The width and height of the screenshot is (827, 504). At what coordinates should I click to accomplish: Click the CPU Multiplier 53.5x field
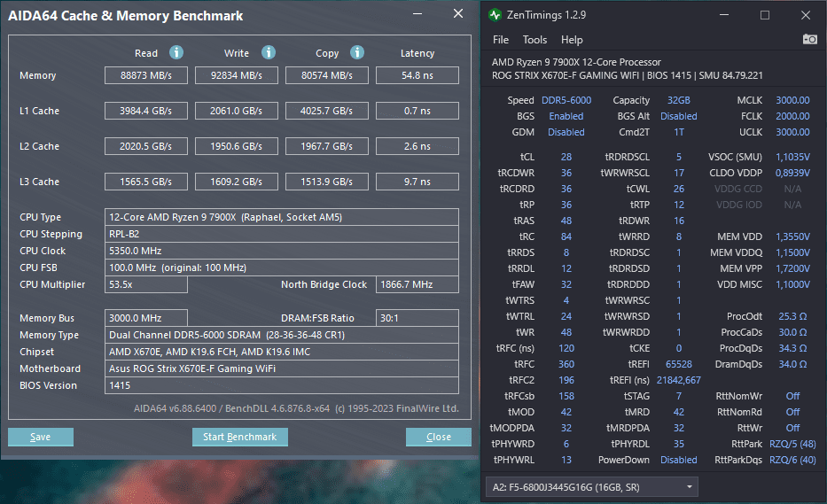(x=146, y=284)
